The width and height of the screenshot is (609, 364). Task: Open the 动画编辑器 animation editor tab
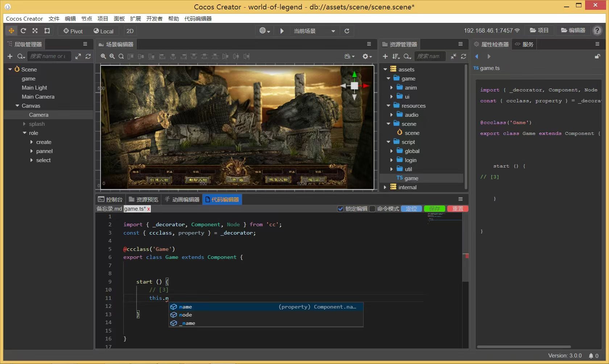coord(182,199)
